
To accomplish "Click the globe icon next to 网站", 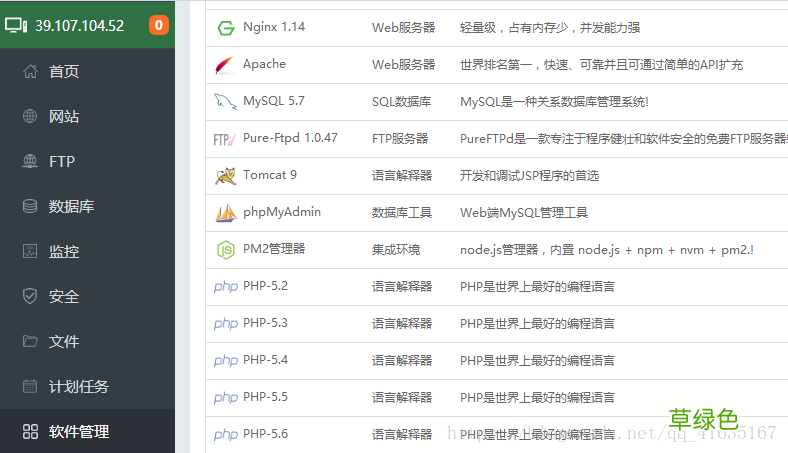I will click(x=30, y=116).
